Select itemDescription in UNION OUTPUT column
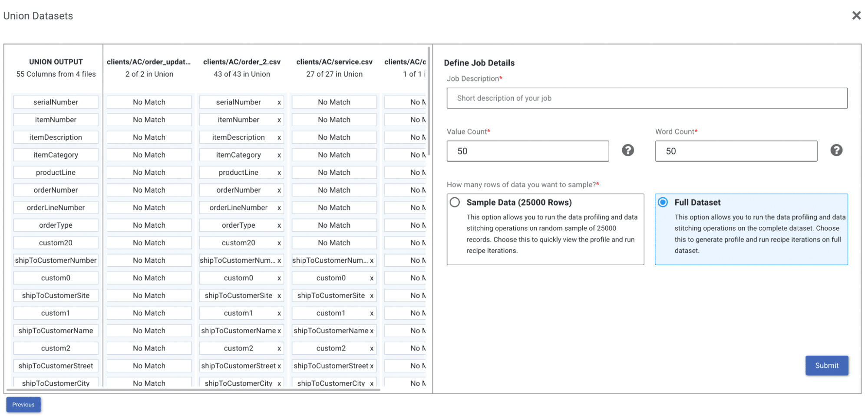 (56, 137)
